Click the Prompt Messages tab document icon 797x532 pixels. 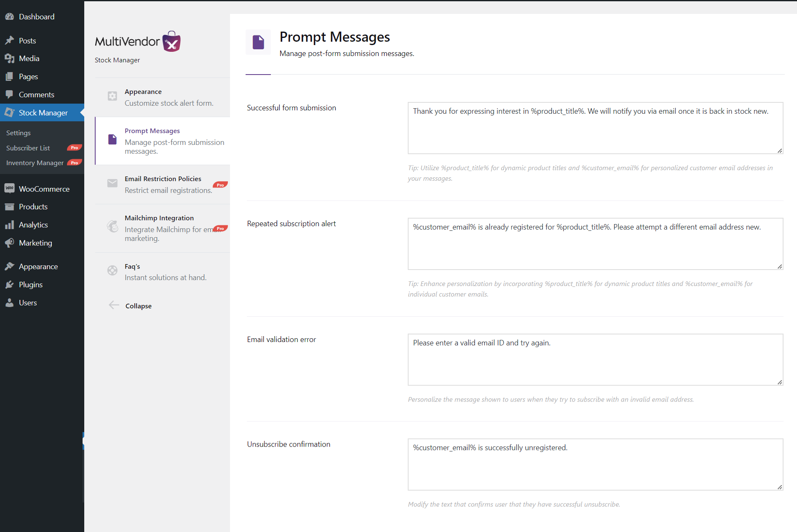(x=112, y=139)
